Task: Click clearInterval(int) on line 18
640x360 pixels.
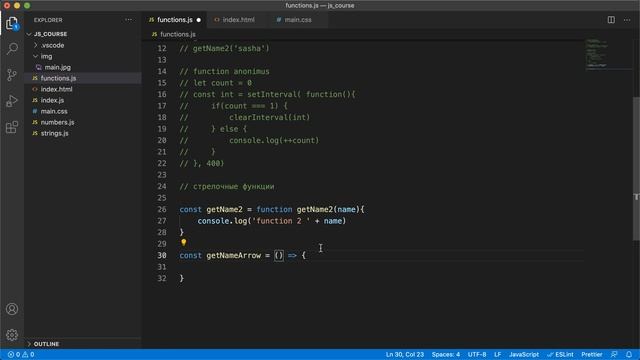Action: tap(269, 118)
